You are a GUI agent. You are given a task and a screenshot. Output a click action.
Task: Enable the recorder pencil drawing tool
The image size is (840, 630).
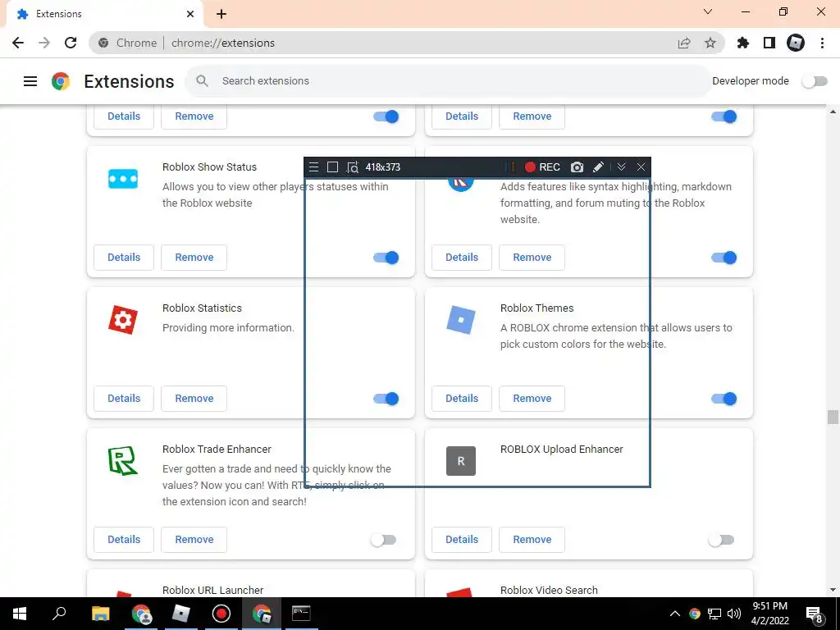598,167
